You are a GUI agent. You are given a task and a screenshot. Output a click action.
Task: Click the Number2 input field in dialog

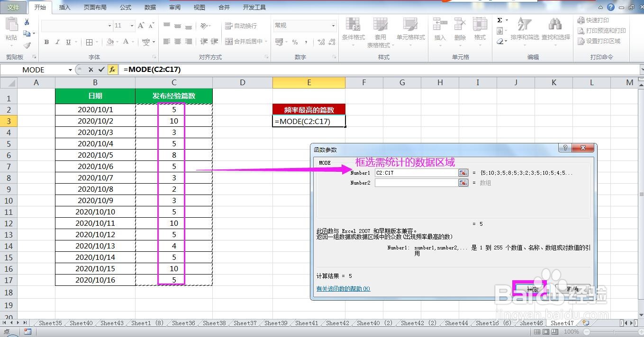(416, 183)
